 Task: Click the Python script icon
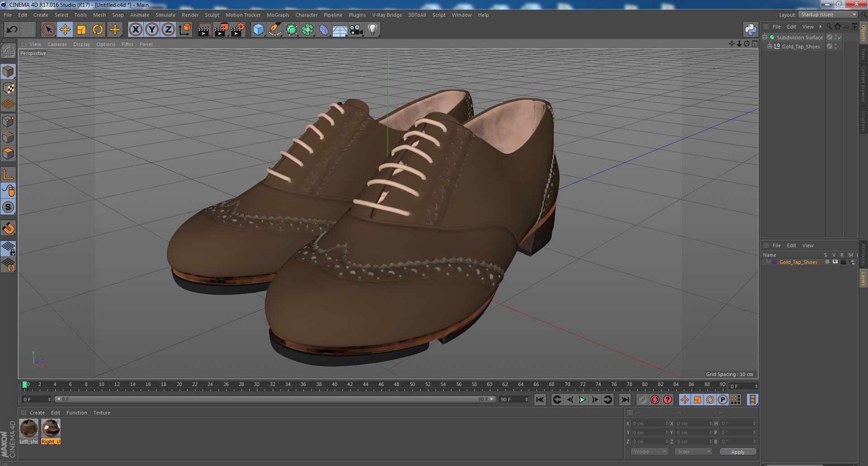pos(750,30)
